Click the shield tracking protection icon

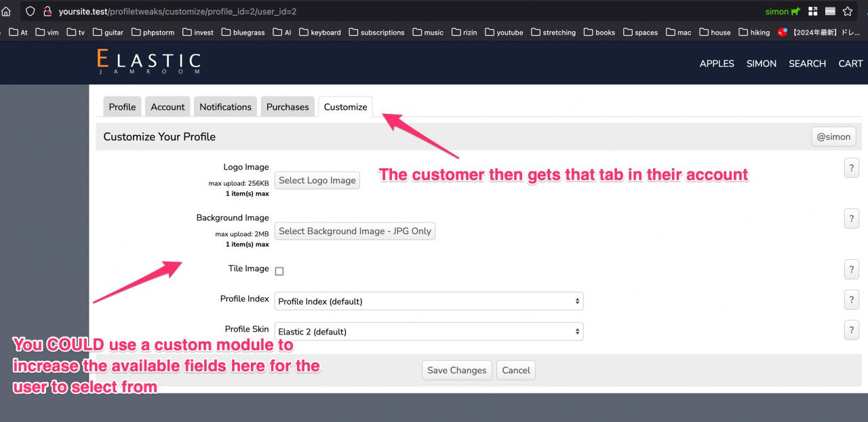coord(30,12)
